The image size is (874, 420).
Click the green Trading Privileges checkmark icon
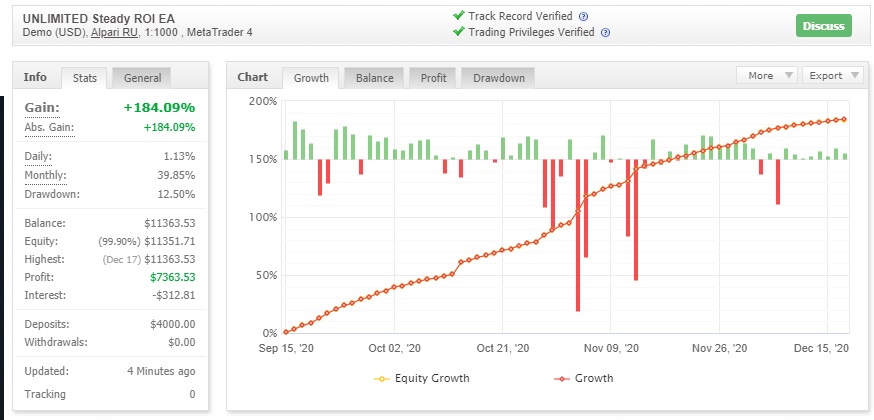[459, 32]
